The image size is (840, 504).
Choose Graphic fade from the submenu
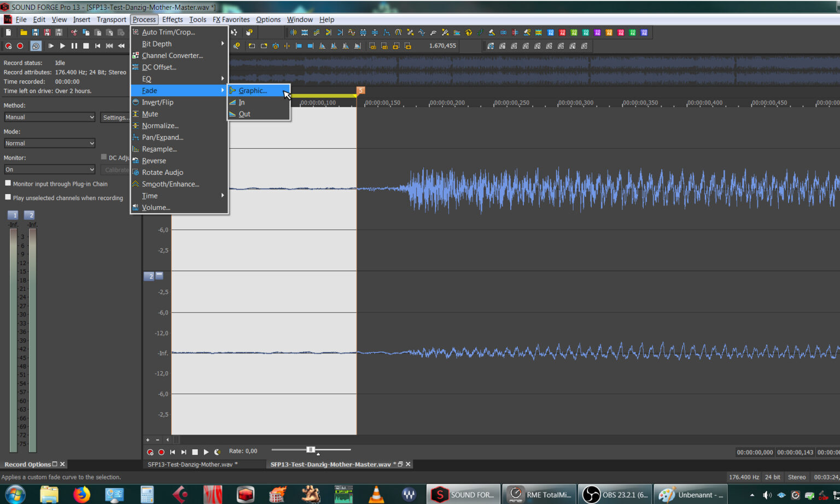coord(259,91)
